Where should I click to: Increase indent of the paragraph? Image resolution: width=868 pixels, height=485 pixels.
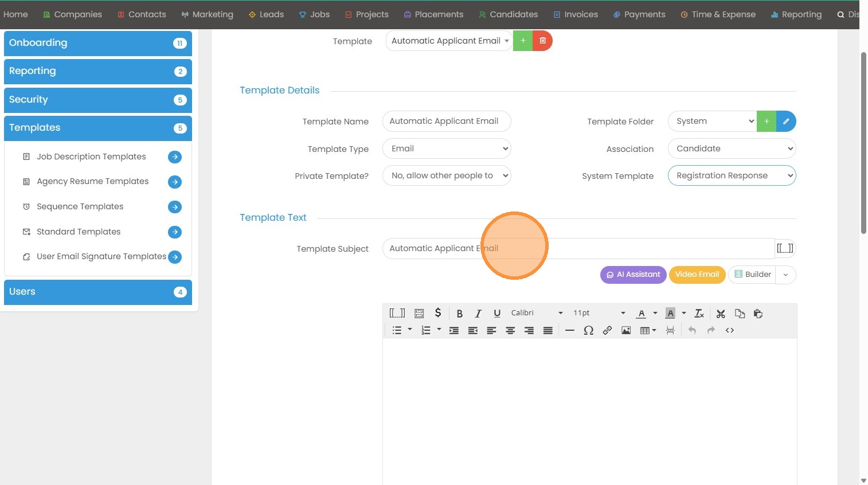pos(454,330)
